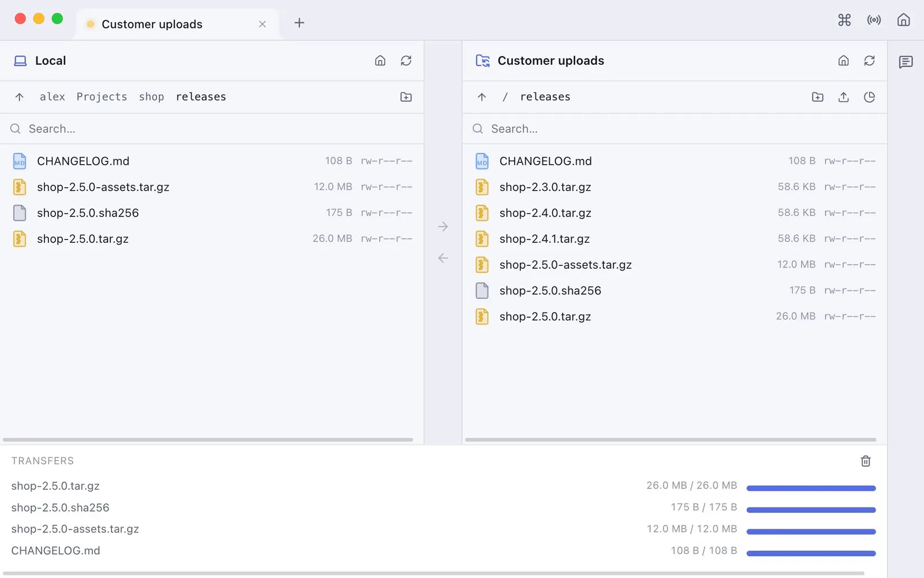The height and width of the screenshot is (578, 924).
Task: Click the home icon in the title bar
Action: 903,20
